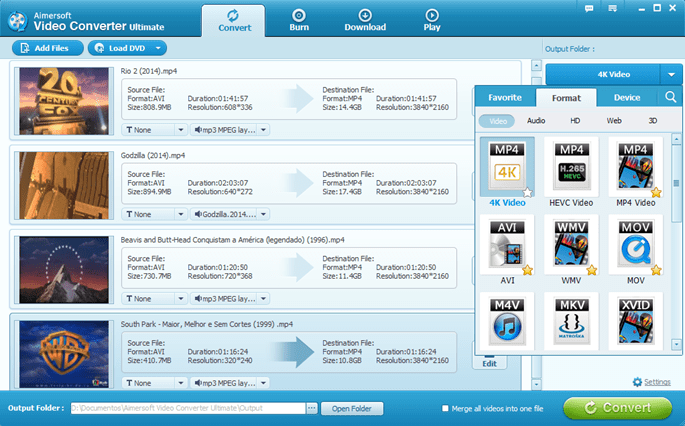Expand the 4K Video output format dropdown arrow
685x426 pixels.
coord(671,75)
